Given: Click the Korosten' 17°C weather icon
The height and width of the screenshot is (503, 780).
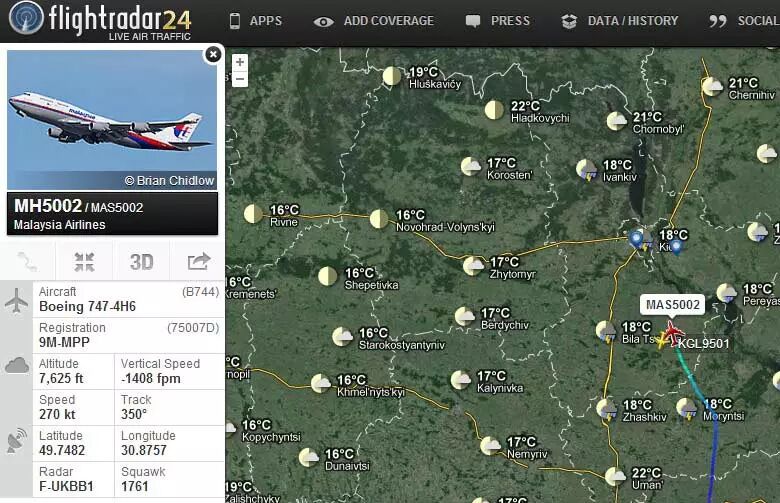Looking at the screenshot, I should click(x=471, y=166).
